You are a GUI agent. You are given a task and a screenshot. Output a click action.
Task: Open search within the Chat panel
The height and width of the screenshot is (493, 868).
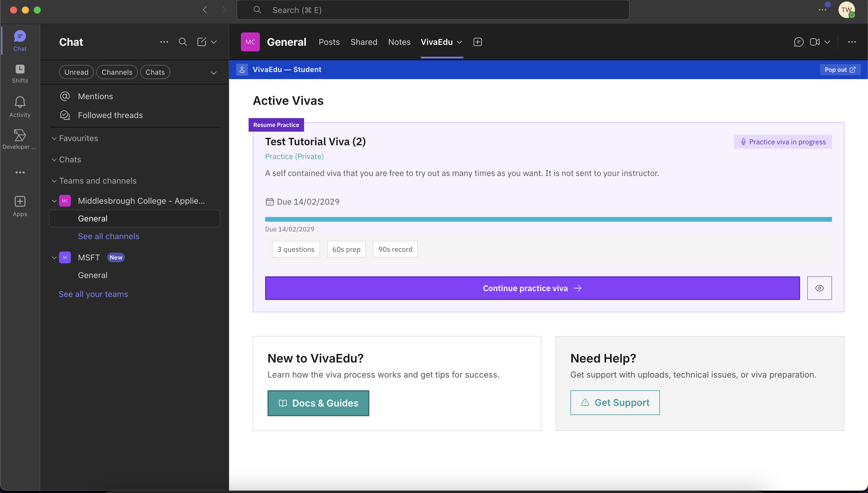183,42
